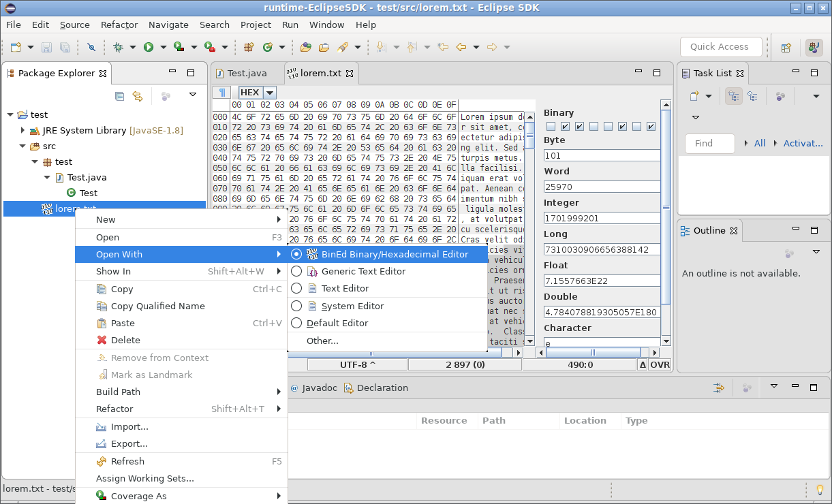Collapse the Test.java tree node
The width and height of the screenshot is (832, 504).
[47, 177]
